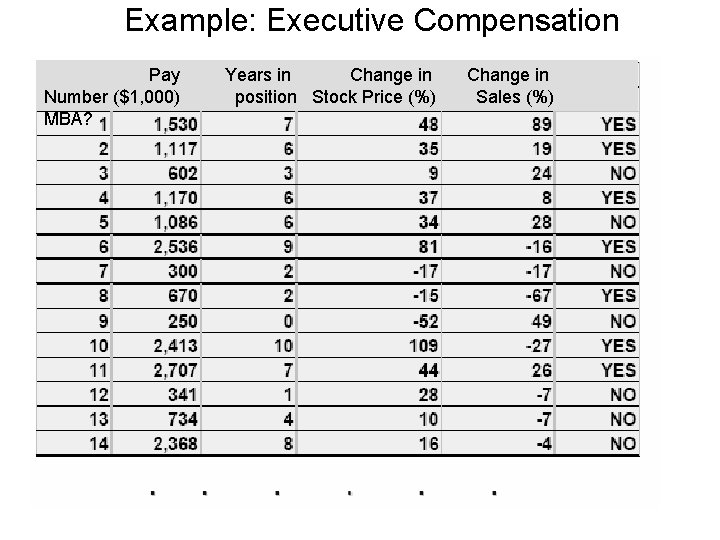Select the "Change in Sales (%)" header
Screen dimensions: 720x540
pyautogui.click(x=510, y=86)
